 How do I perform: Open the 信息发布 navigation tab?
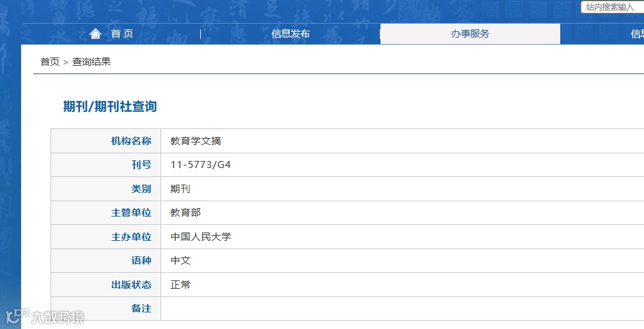coord(290,34)
